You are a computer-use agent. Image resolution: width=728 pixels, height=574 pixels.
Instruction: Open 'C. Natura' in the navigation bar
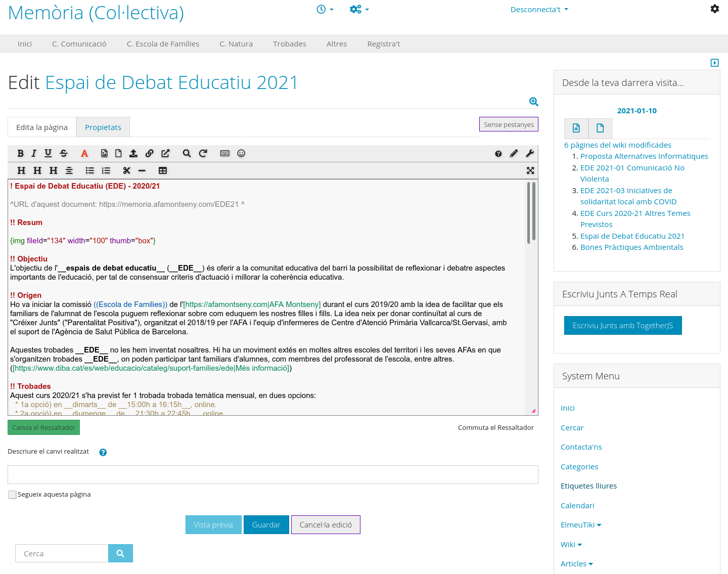236,44
